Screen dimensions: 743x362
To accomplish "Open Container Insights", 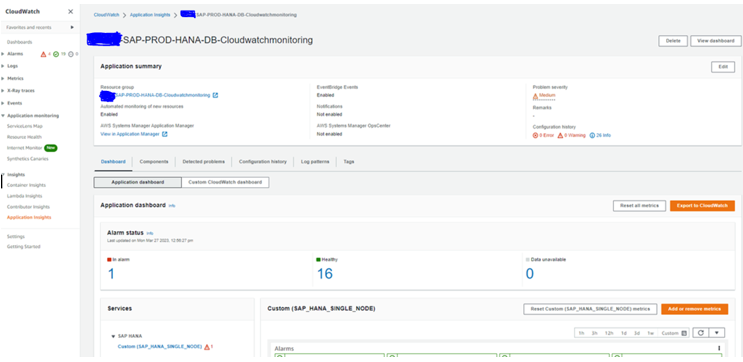I will point(27,185).
